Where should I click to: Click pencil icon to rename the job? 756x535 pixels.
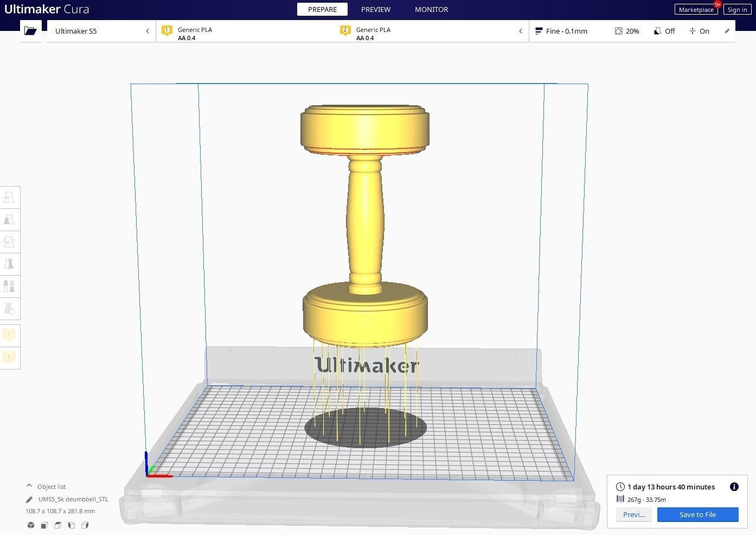coord(29,499)
